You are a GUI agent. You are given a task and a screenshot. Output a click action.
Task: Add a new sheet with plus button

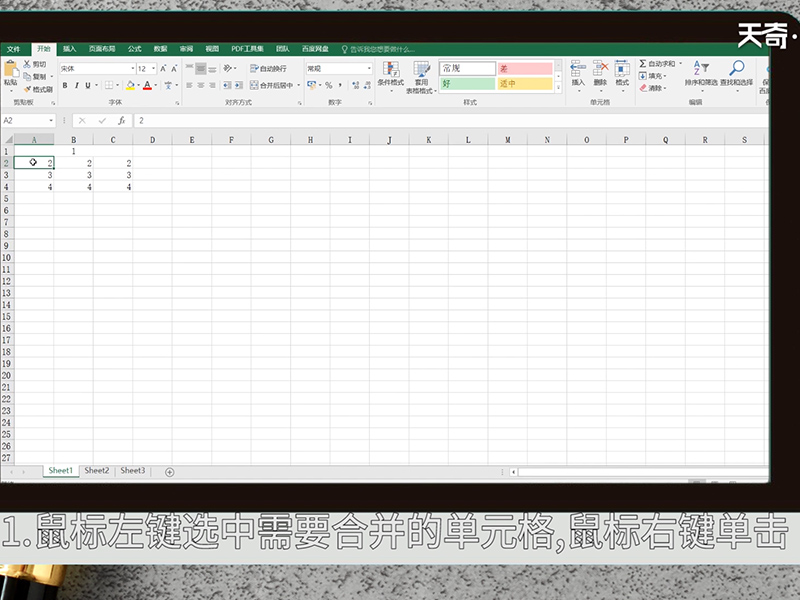169,472
